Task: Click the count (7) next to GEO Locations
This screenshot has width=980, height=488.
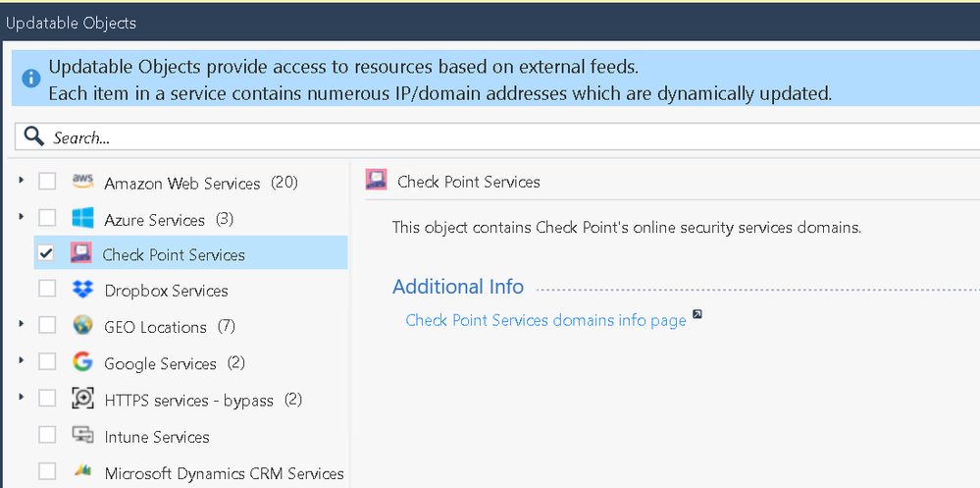Action: coord(227,327)
